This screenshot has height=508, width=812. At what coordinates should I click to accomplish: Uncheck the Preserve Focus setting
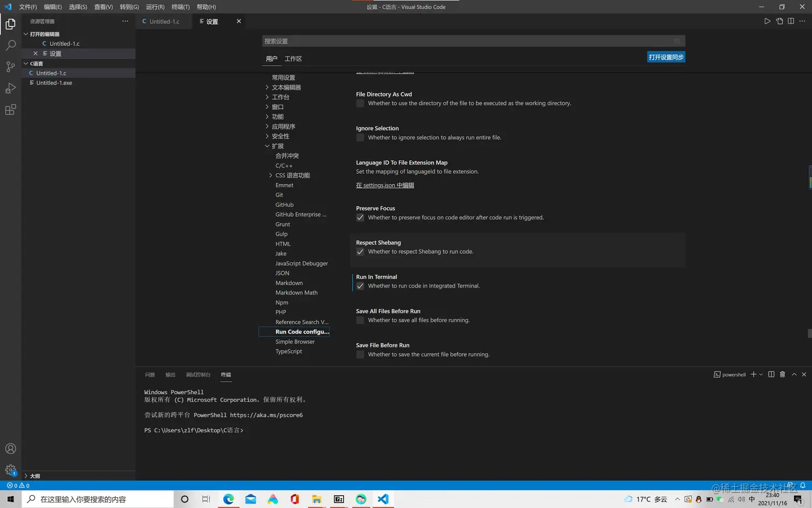(x=360, y=218)
